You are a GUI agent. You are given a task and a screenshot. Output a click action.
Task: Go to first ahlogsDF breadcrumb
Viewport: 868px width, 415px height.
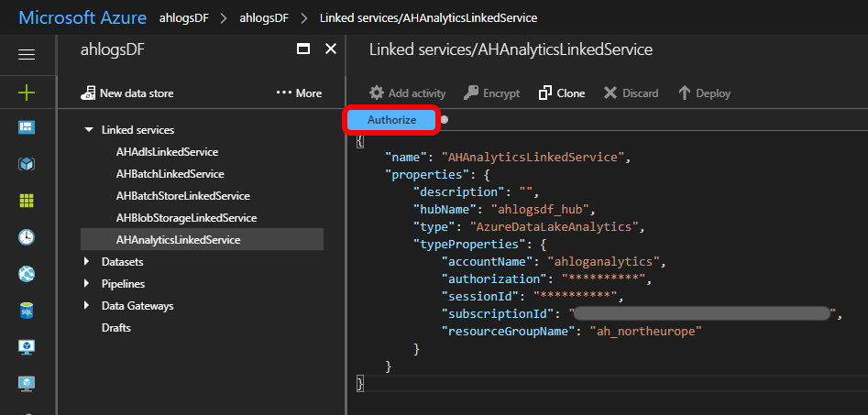pyautogui.click(x=184, y=17)
